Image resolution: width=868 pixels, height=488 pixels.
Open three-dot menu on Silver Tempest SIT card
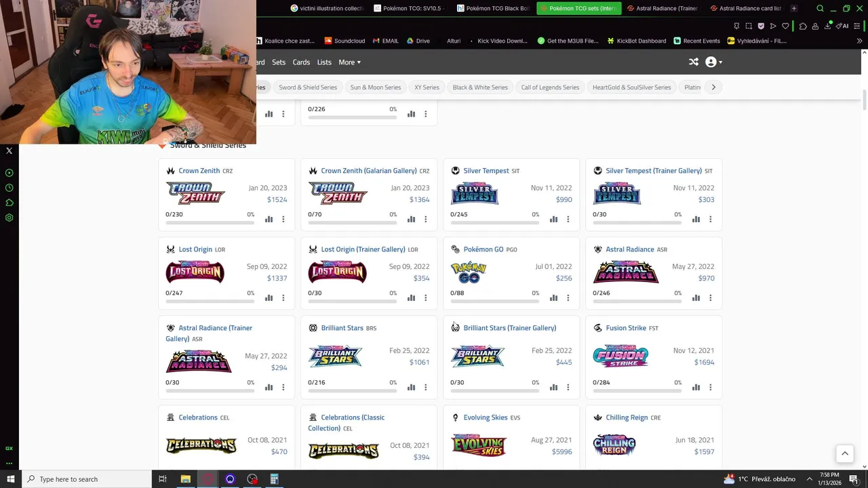[568, 219]
